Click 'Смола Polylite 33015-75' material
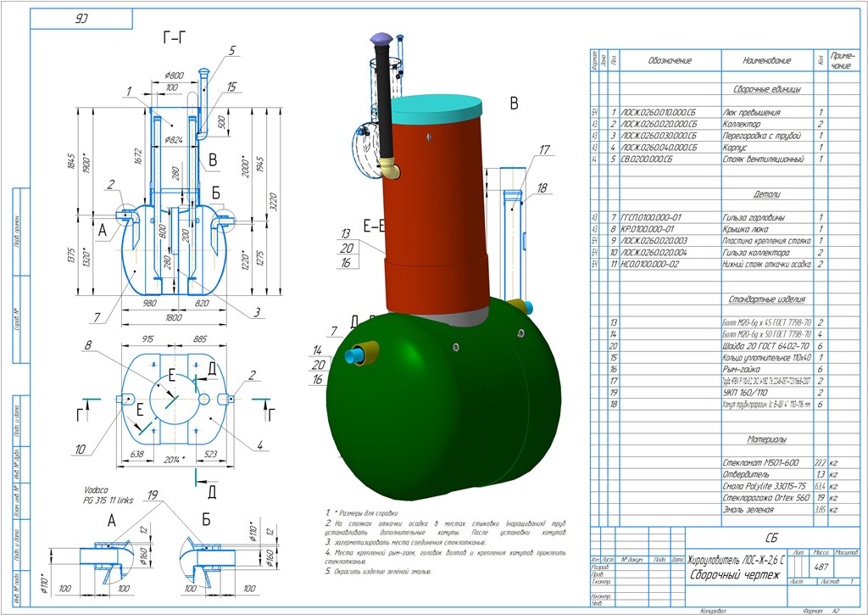The image size is (868, 615). tap(765, 486)
